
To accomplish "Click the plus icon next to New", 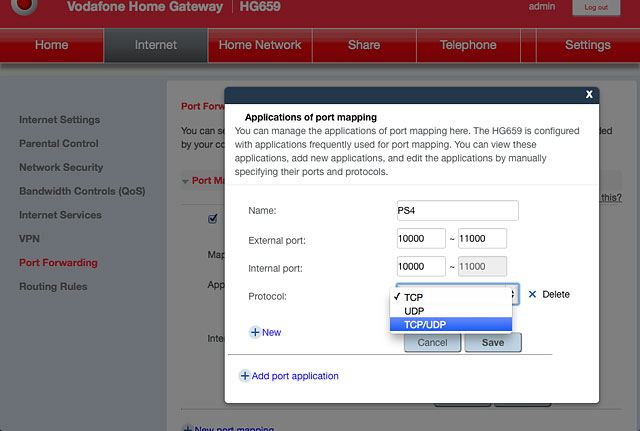I will [x=255, y=332].
